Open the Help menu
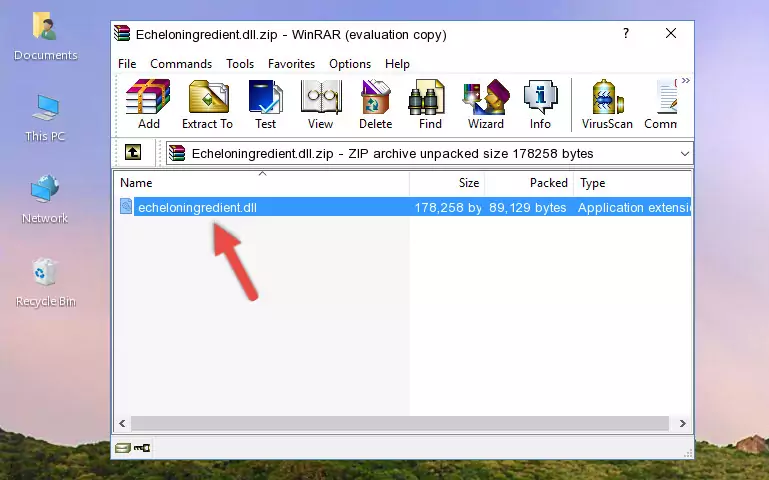Screen dimensions: 769x480 coord(397,64)
